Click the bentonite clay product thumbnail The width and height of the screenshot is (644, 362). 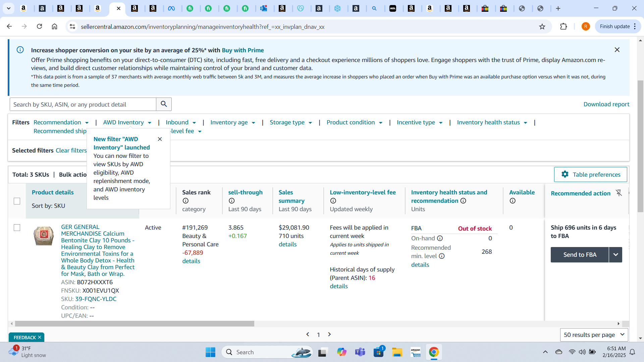point(44,236)
